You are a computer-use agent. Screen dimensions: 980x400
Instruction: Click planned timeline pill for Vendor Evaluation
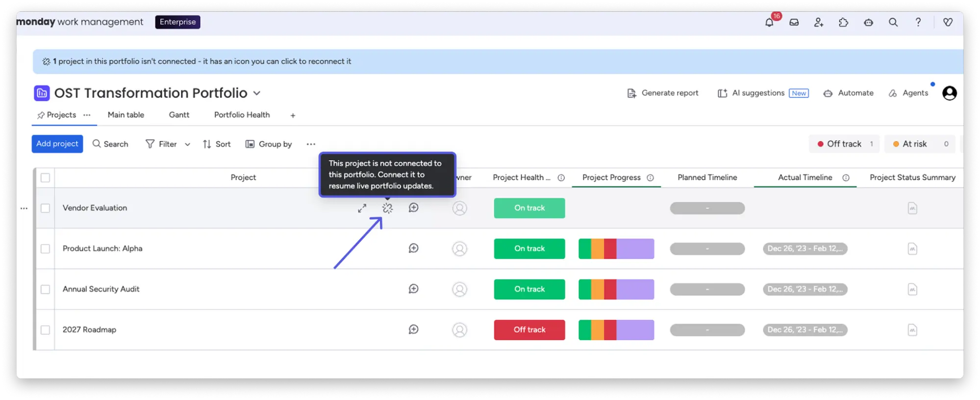pyautogui.click(x=707, y=208)
